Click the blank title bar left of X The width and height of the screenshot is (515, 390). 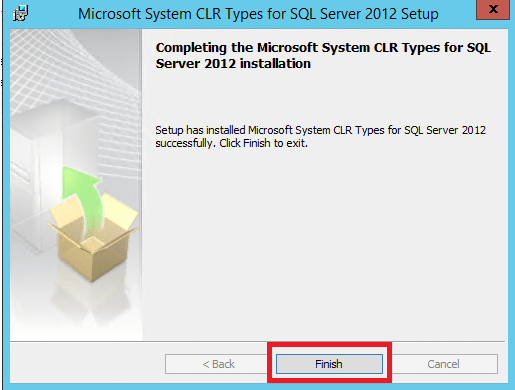(457, 13)
